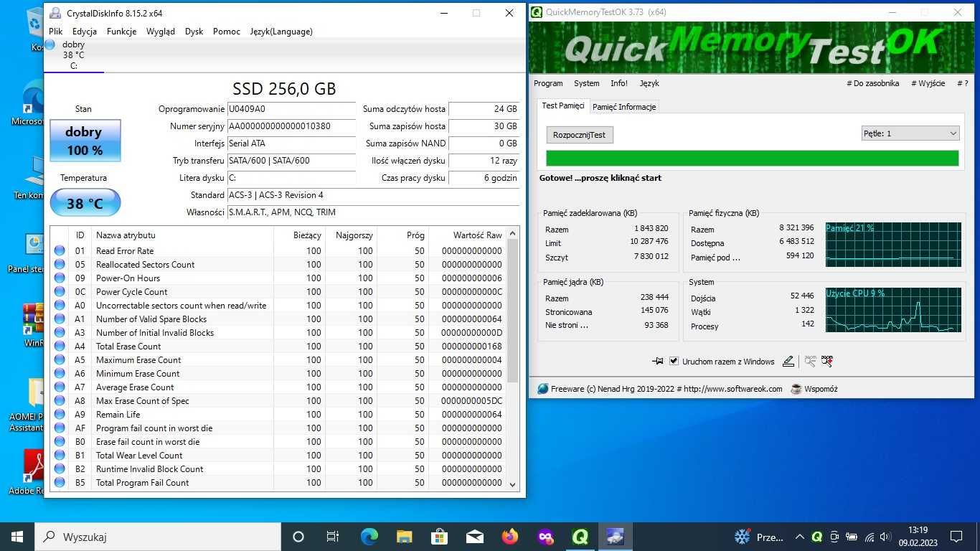Open the Info! menu
980x551 pixels.
pos(619,83)
